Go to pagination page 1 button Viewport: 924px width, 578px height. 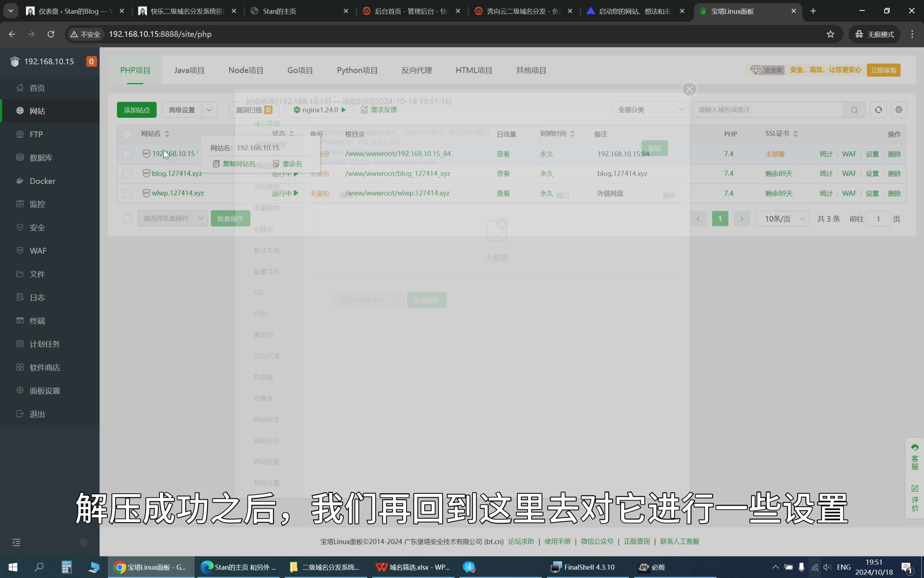(x=720, y=219)
